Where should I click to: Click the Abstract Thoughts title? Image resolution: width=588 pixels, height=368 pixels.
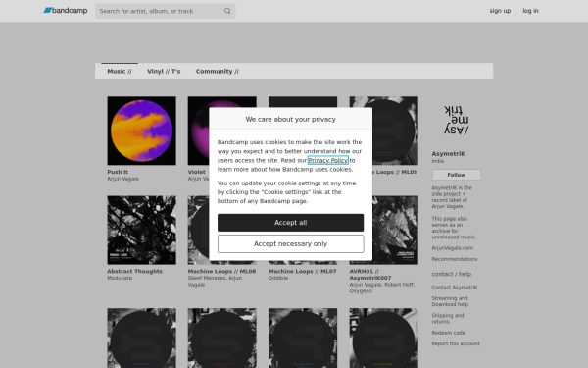134,271
